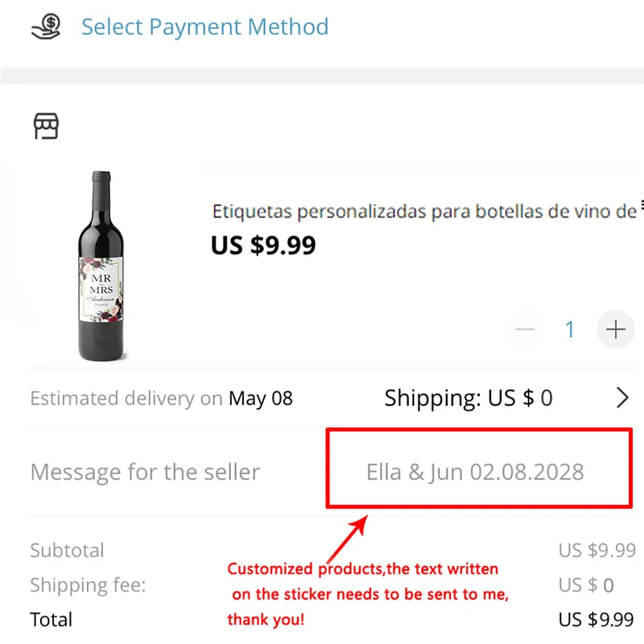This screenshot has width=644, height=644.
Task: Open the Shipping: US $ 0 option
Action: tap(469, 398)
